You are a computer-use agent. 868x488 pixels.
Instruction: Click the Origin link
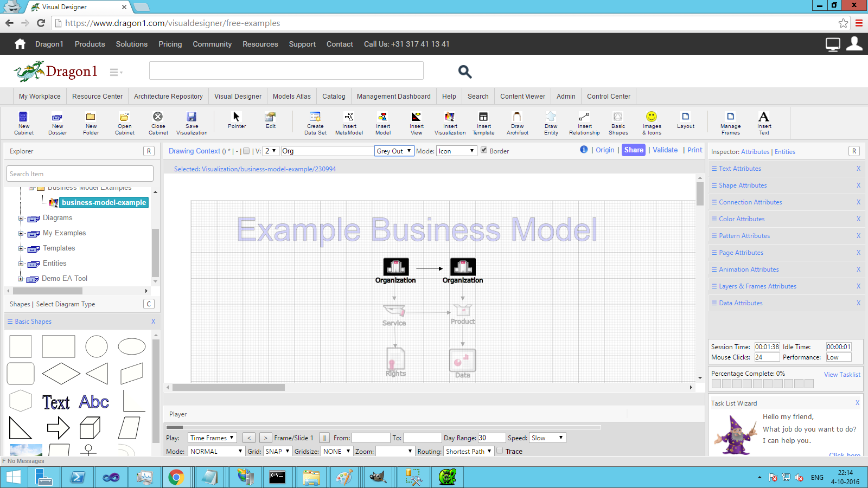(605, 150)
